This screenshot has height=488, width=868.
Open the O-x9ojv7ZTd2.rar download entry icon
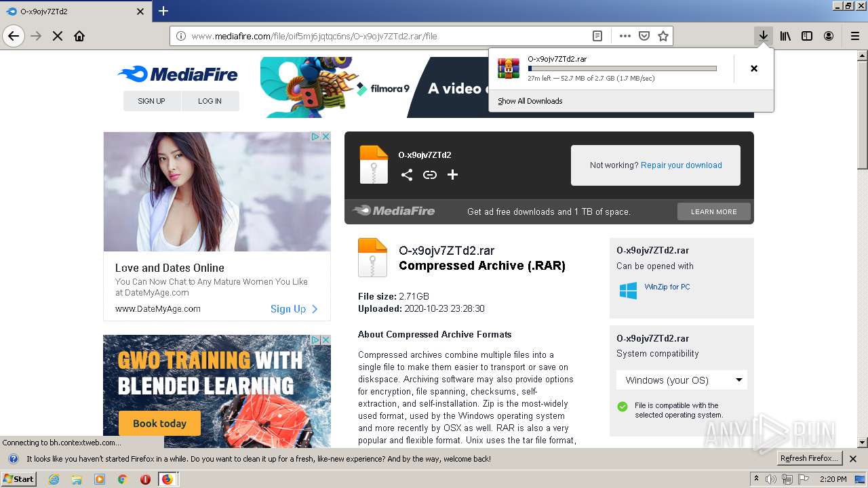pos(509,68)
